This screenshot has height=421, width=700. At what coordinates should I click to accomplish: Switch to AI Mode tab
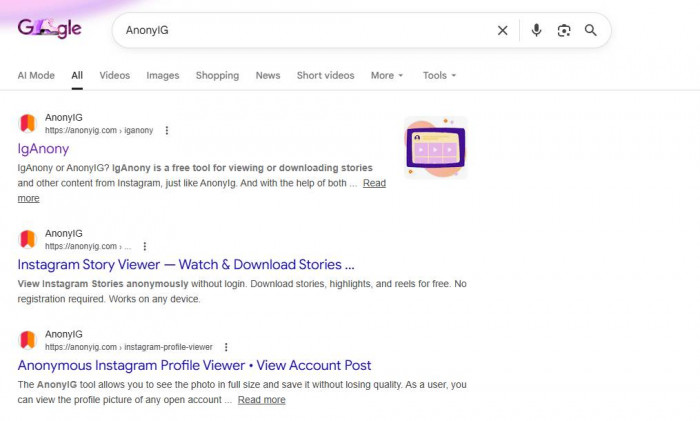(x=36, y=75)
